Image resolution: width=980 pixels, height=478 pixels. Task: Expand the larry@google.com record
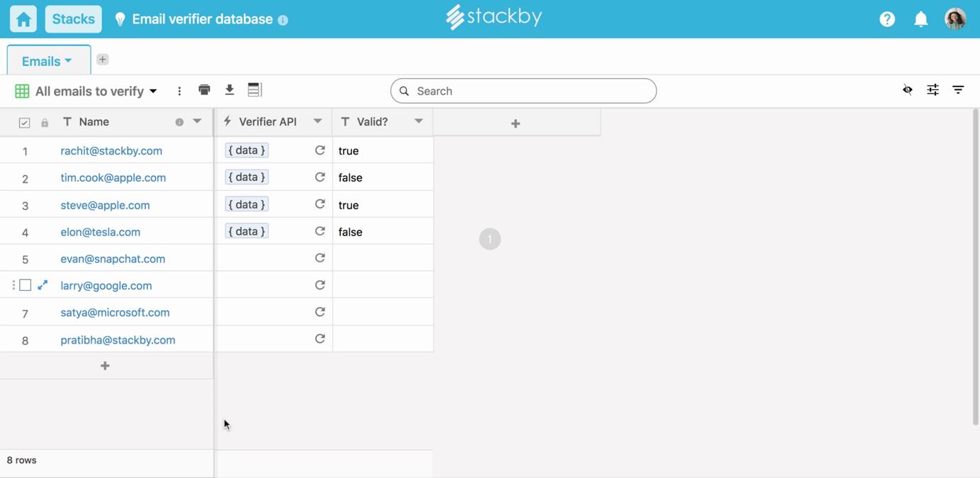(x=43, y=285)
